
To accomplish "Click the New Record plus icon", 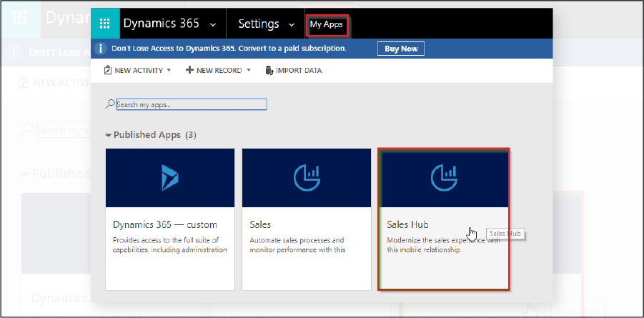I will 189,70.
